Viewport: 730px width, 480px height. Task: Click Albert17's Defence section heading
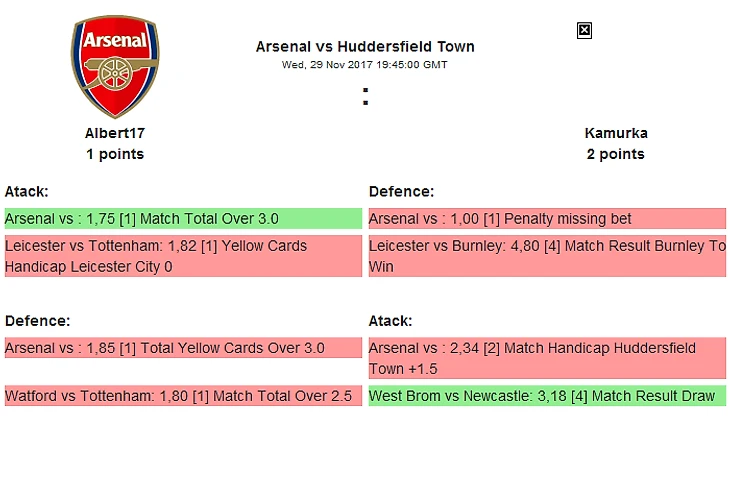37,321
